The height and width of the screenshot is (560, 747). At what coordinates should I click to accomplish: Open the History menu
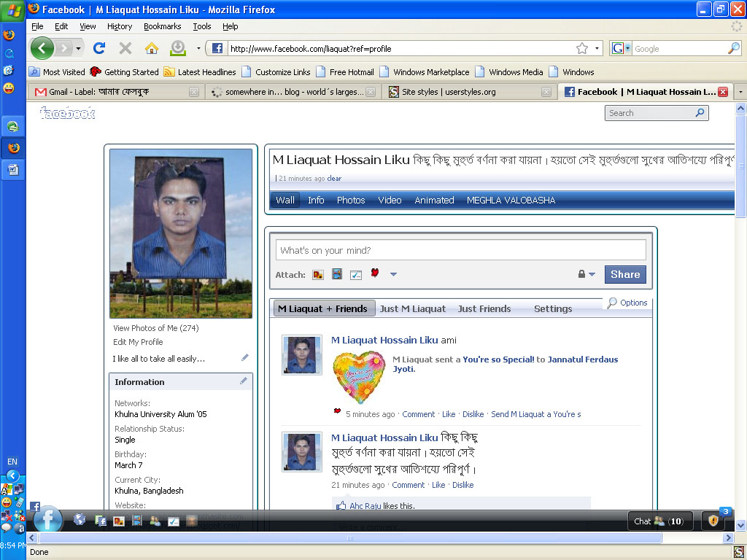[120, 26]
